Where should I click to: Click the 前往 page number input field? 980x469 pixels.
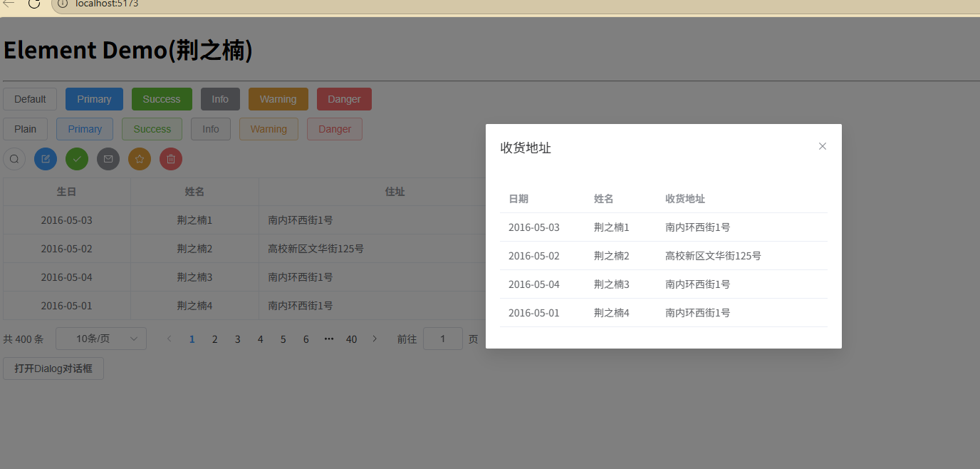[442, 339]
